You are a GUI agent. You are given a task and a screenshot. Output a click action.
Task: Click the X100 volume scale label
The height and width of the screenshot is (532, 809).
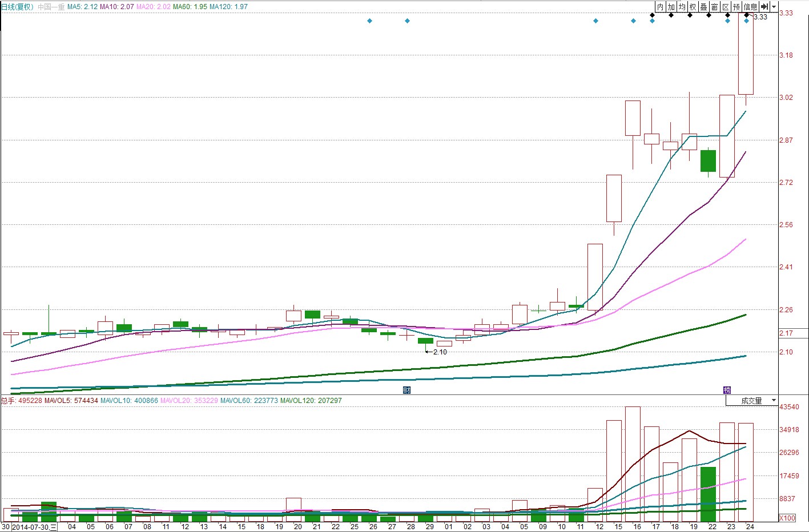pyautogui.click(x=787, y=518)
